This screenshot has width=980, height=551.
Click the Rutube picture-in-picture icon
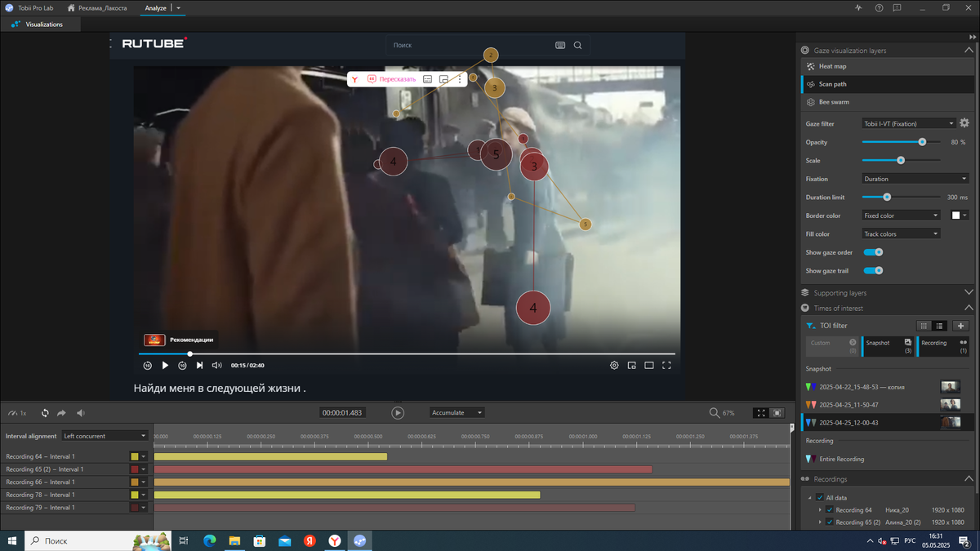point(632,366)
